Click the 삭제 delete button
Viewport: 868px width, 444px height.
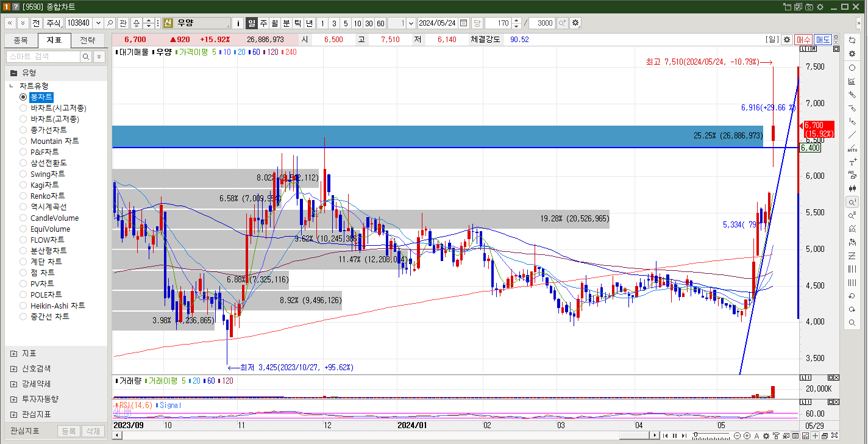tap(93, 431)
